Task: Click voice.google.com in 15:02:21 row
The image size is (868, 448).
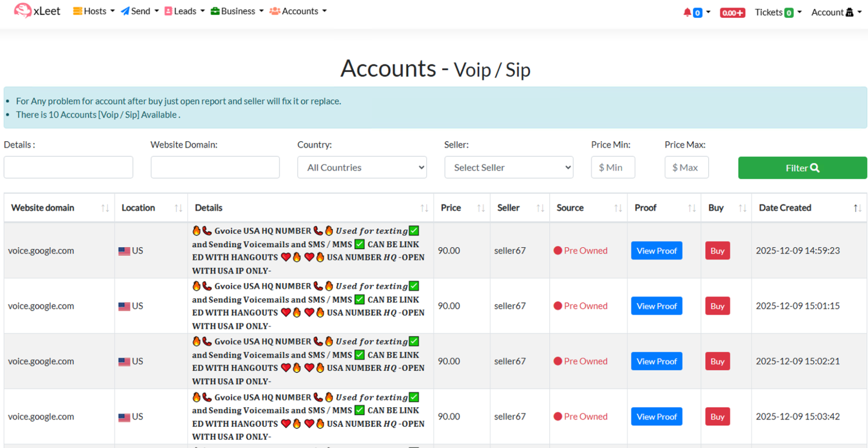Action: pos(41,361)
